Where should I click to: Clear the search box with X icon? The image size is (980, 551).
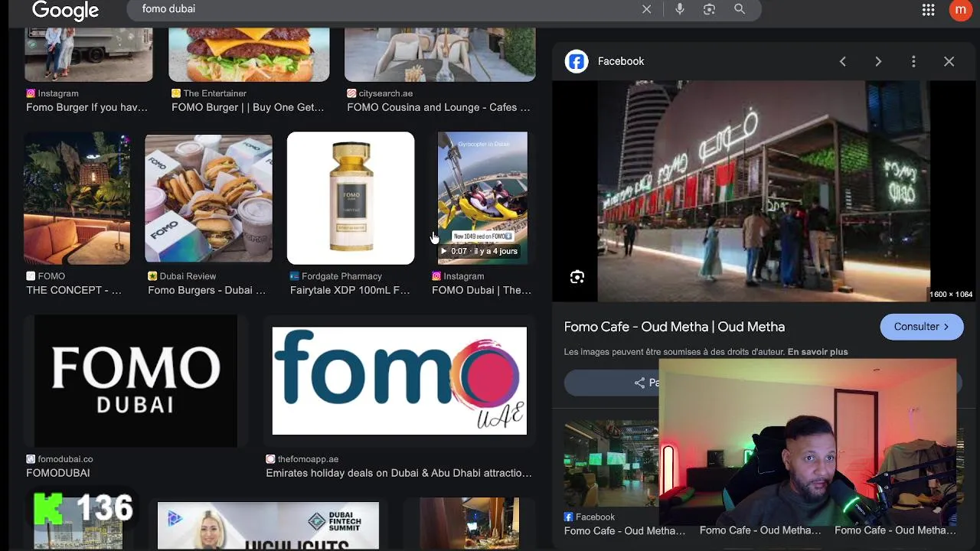646,9
